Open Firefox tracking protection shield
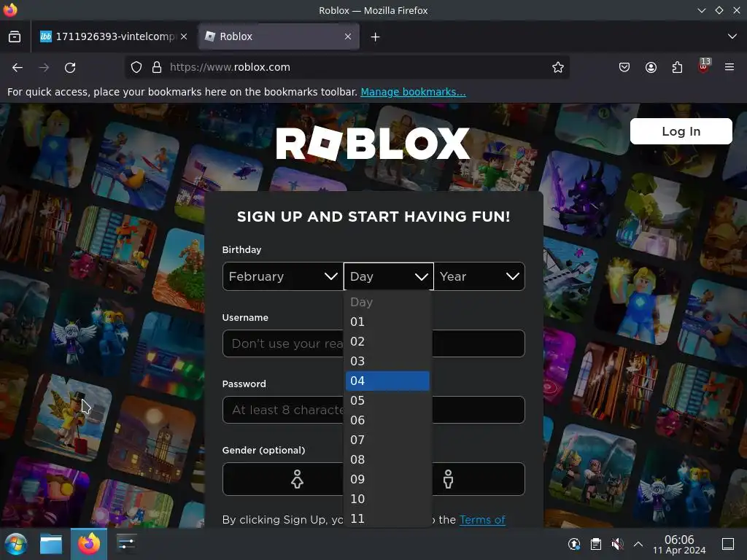 click(x=136, y=67)
